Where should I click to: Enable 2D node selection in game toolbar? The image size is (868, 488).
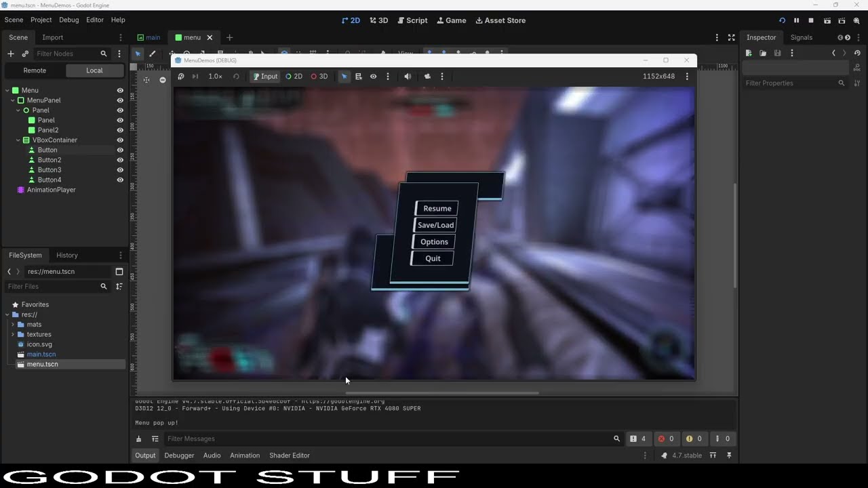click(294, 77)
